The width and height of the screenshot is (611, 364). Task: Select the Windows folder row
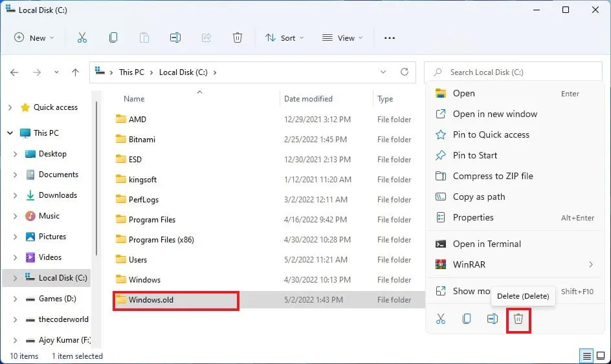269,279
